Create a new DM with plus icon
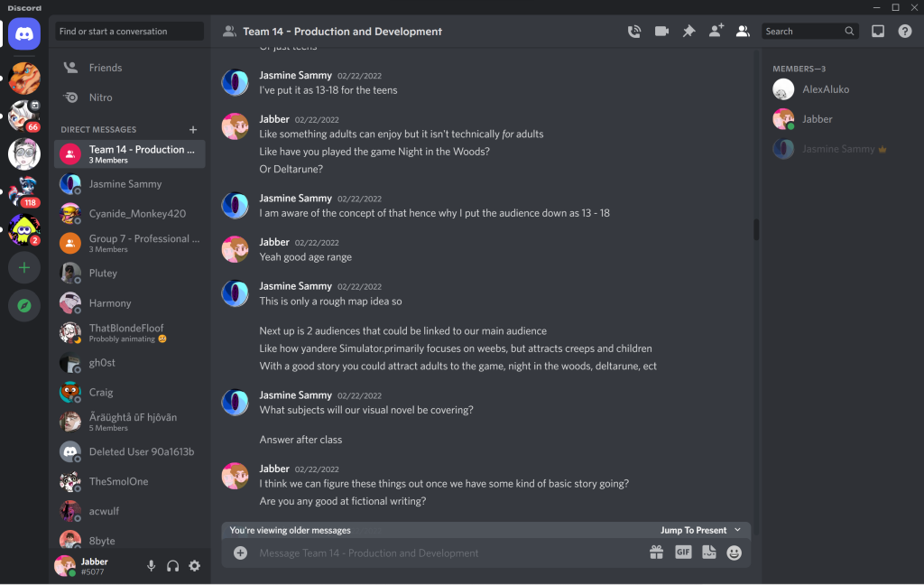The width and height of the screenshot is (924, 585). coord(193,130)
